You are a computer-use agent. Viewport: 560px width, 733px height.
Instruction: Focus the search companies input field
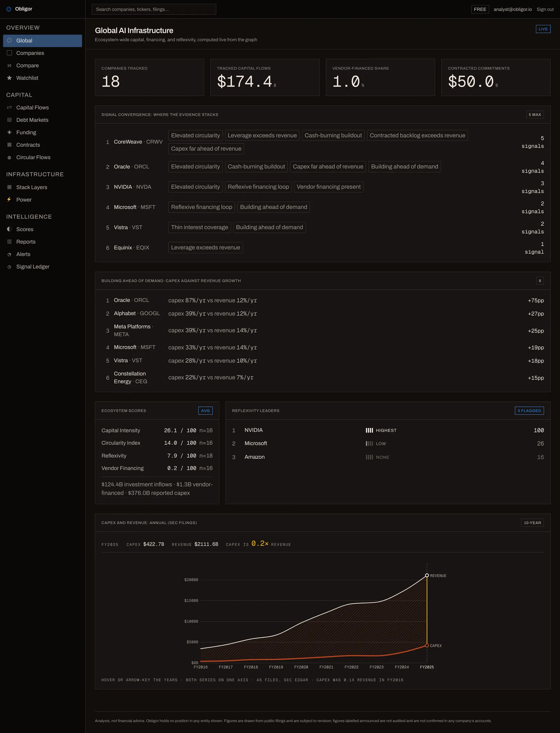(x=154, y=9)
